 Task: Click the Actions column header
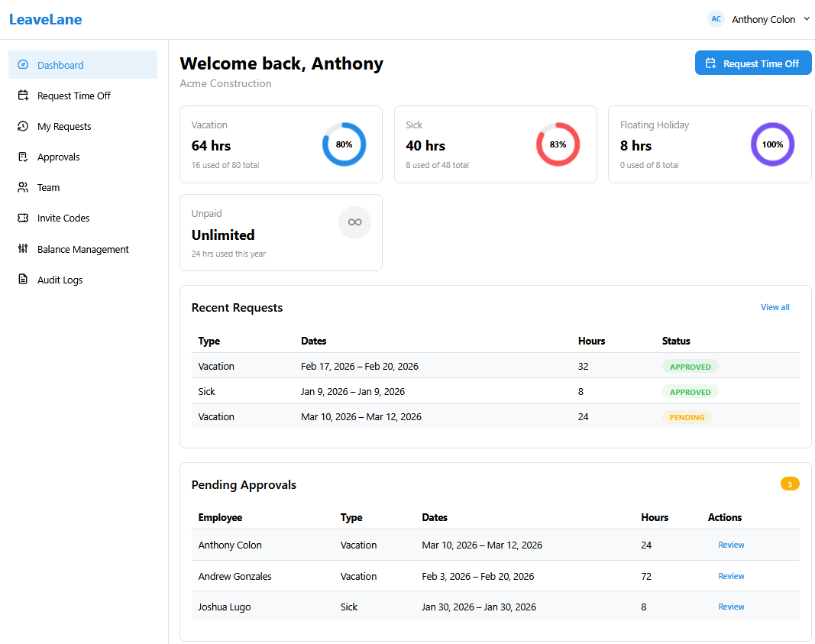click(725, 518)
